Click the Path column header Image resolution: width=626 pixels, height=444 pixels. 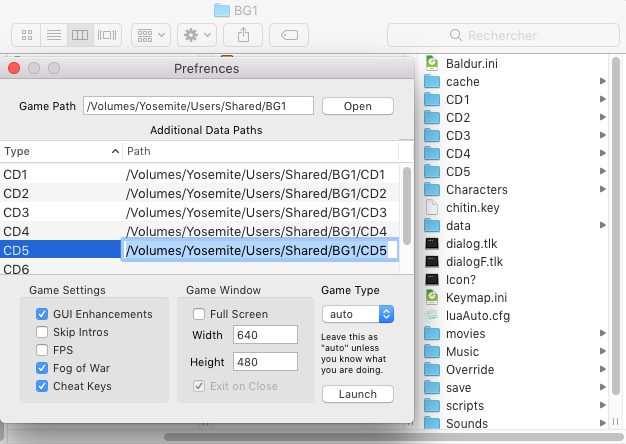(260, 151)
